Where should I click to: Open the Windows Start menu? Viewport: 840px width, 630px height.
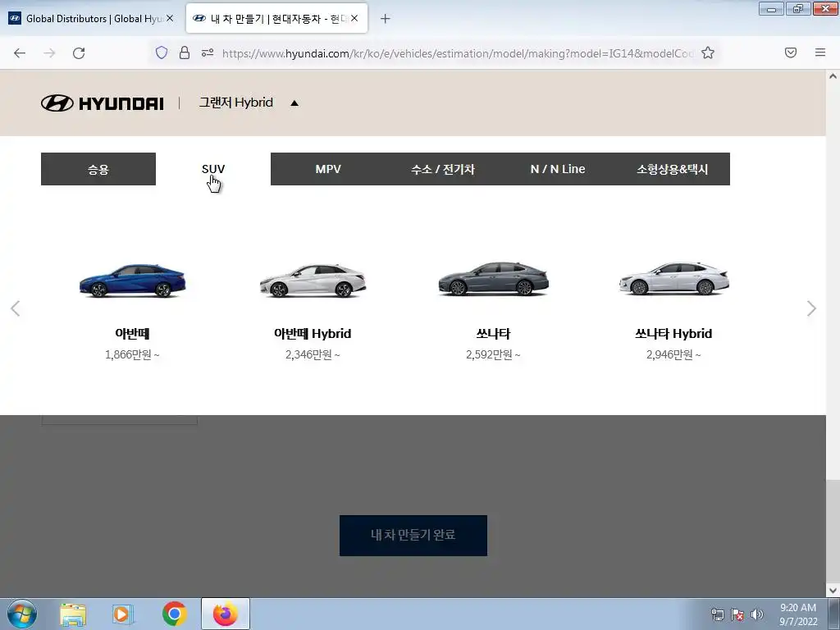click(22, 614)
